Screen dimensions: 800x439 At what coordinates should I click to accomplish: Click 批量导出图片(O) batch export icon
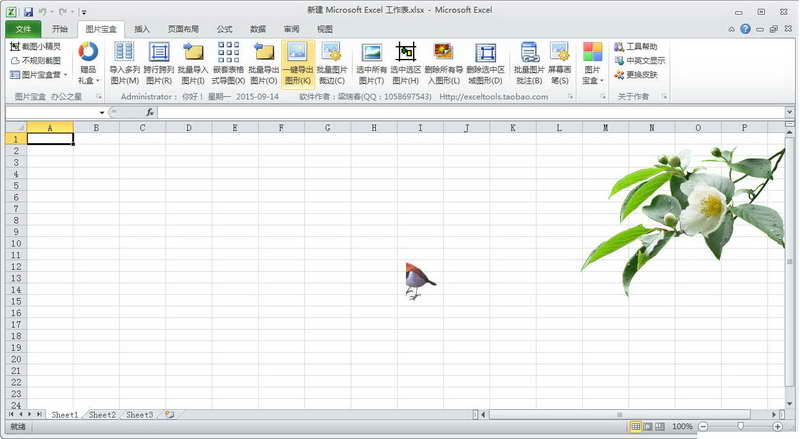click(x=264, y=64)
